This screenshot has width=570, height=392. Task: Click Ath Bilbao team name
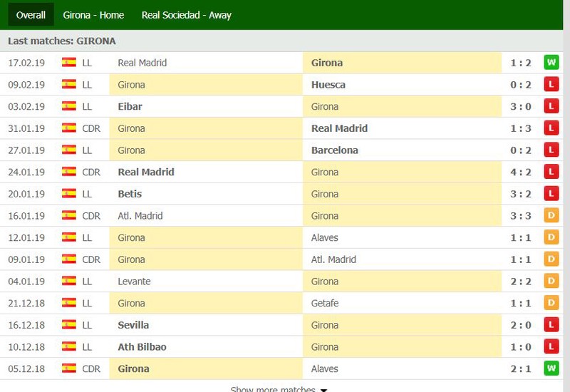tap(142, 347)
